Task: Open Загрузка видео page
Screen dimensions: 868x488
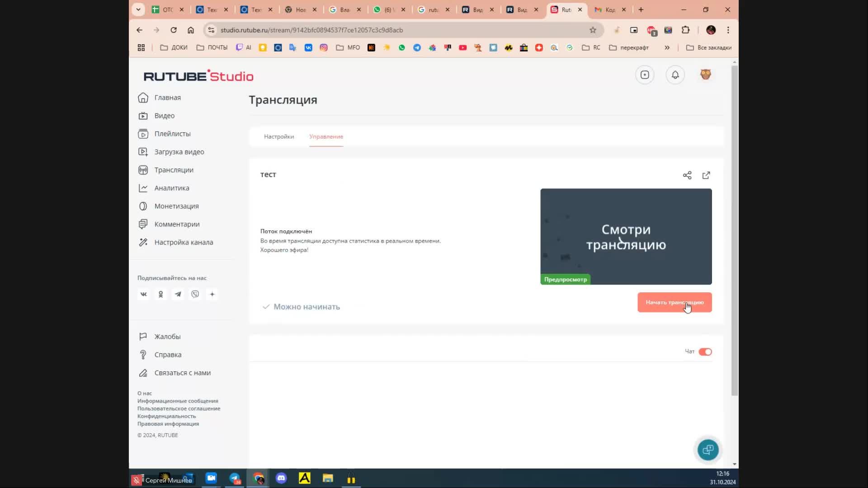Action: [171, 152]
